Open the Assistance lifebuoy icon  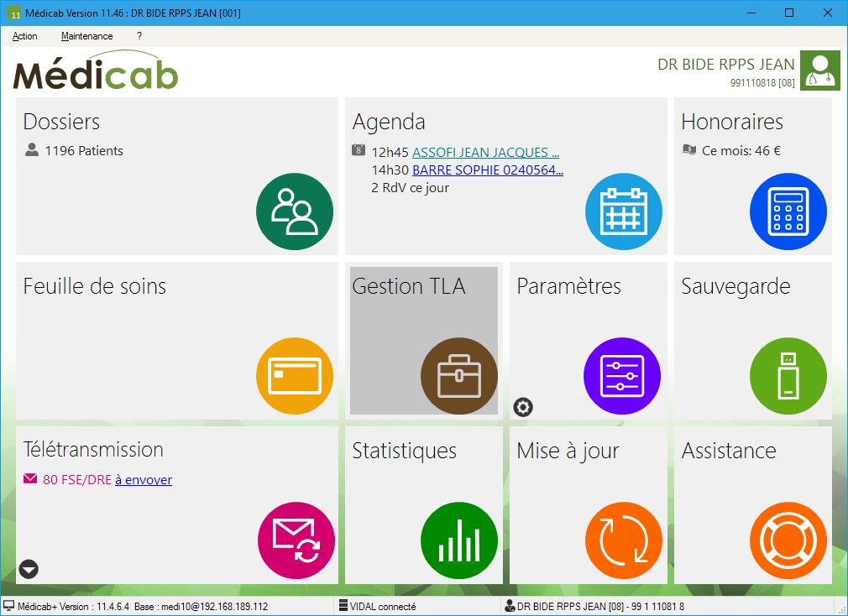pyautogui.click(x=788, y=540)
